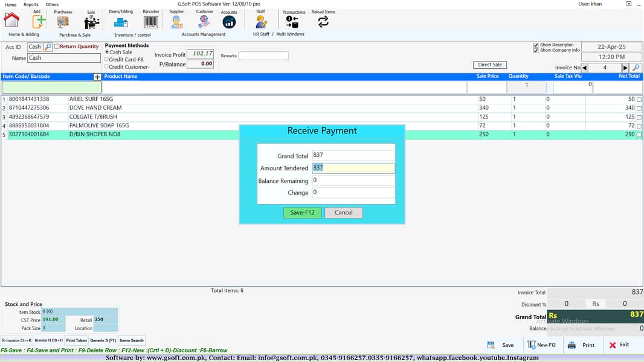This screenshot has width=644, height=362.
Task: Click the Print Token tab
Action: 76,340
